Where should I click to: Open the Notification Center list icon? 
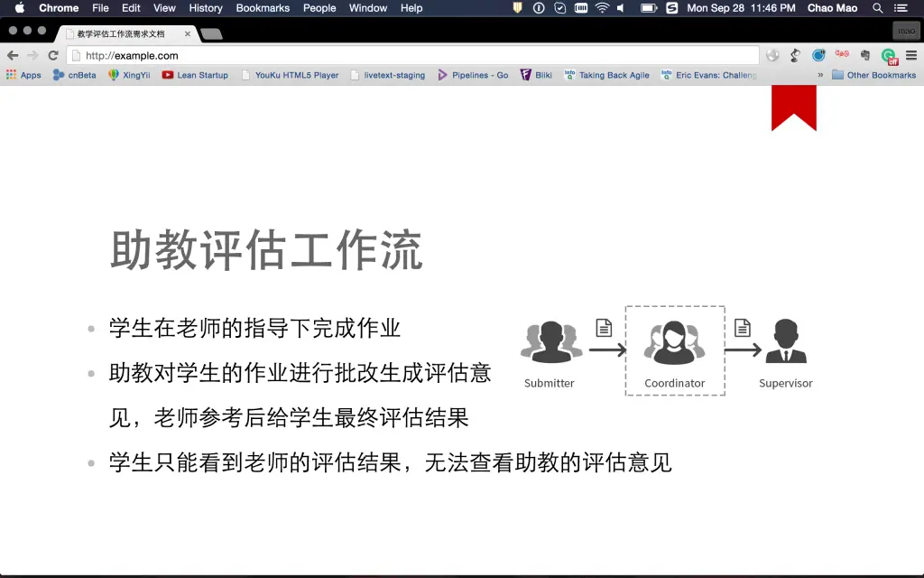click(901, 7)
